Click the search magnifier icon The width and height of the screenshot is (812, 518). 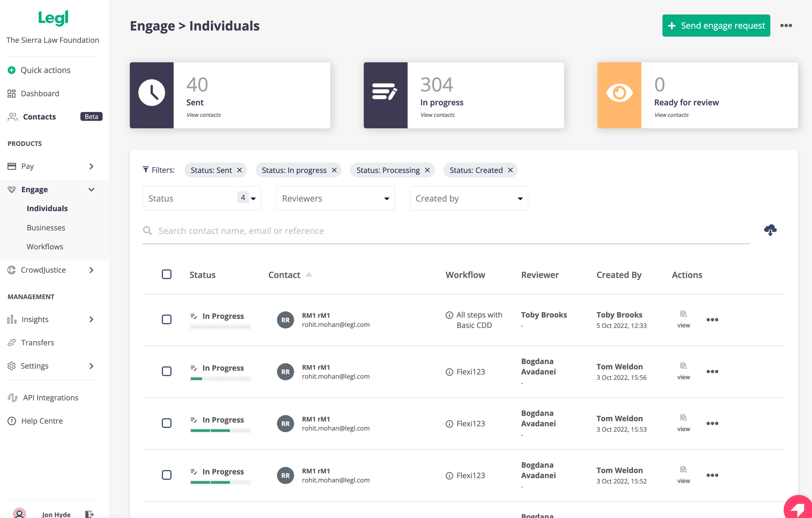147,230
